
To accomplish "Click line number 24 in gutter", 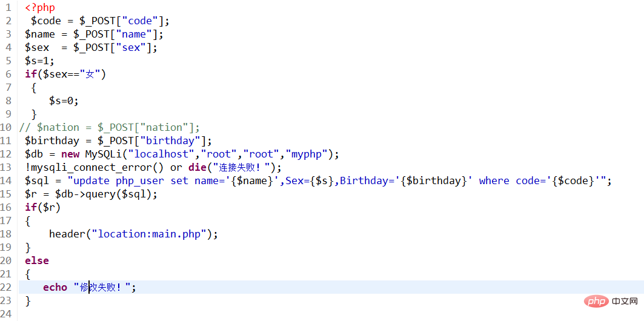I will 6,314.
